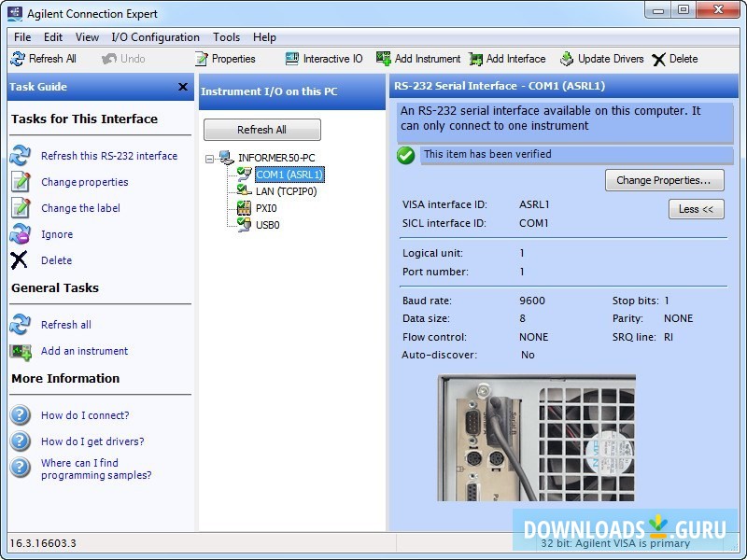The width and height of the screenshot is (747, 560).
Task: Open the Properties toolbar icon
Action: click(200, 59)
